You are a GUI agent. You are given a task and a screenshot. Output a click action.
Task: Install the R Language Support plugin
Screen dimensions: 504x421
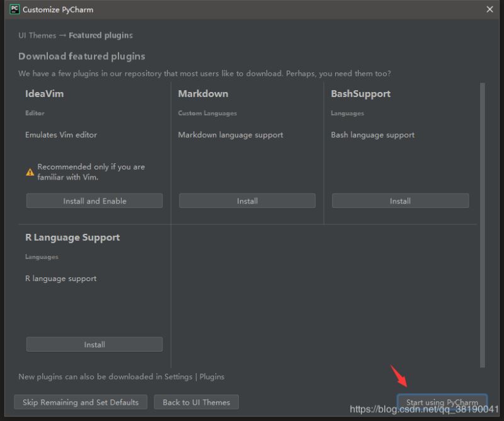coord(94,345)
